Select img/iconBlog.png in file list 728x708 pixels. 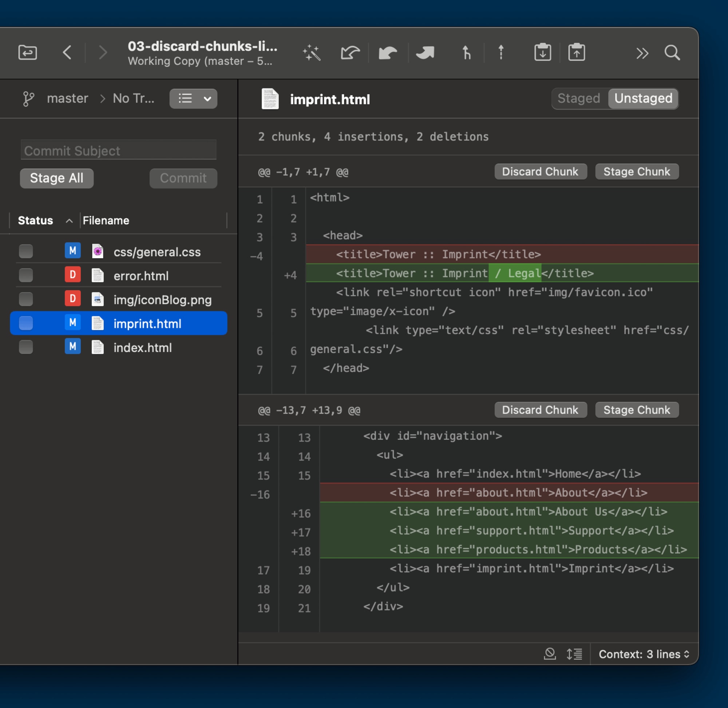coord(162,300)
